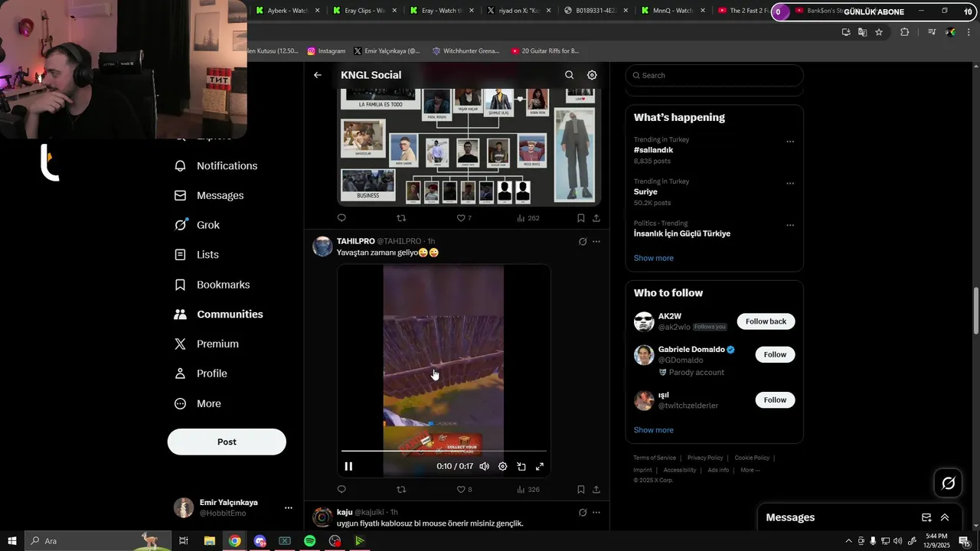Open Premium in sidebar
The image size is (980, 551).
pyautogui.click(x=206, y=344)
